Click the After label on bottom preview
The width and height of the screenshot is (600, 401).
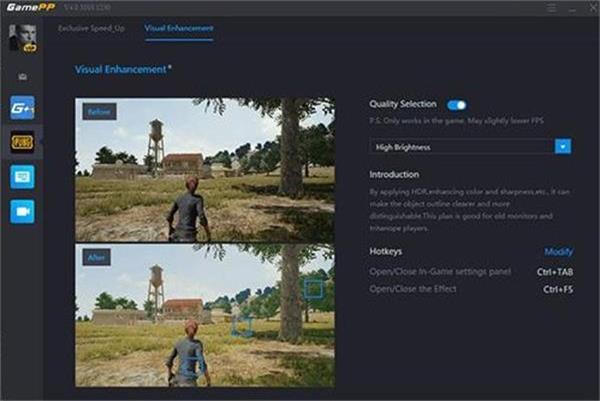tap(96, 258)
